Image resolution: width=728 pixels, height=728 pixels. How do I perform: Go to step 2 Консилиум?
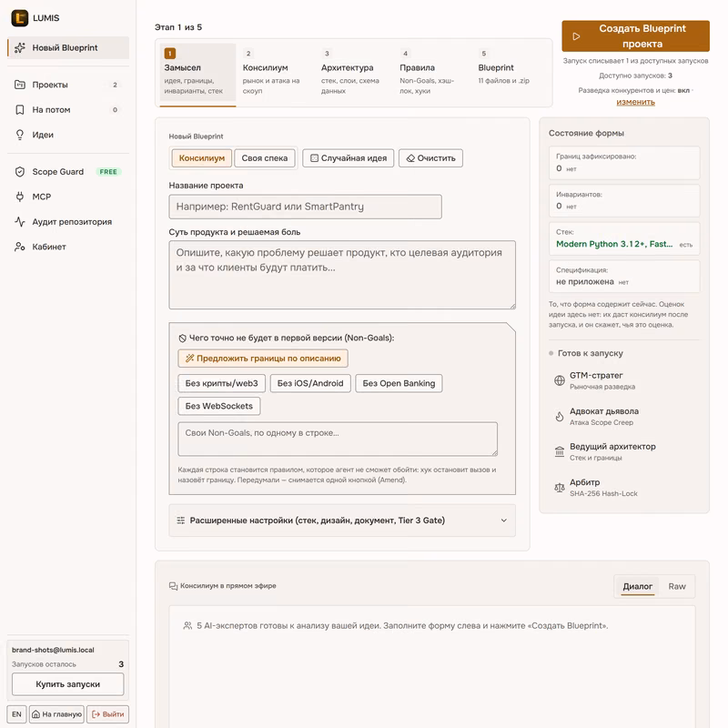pos(273,73)
